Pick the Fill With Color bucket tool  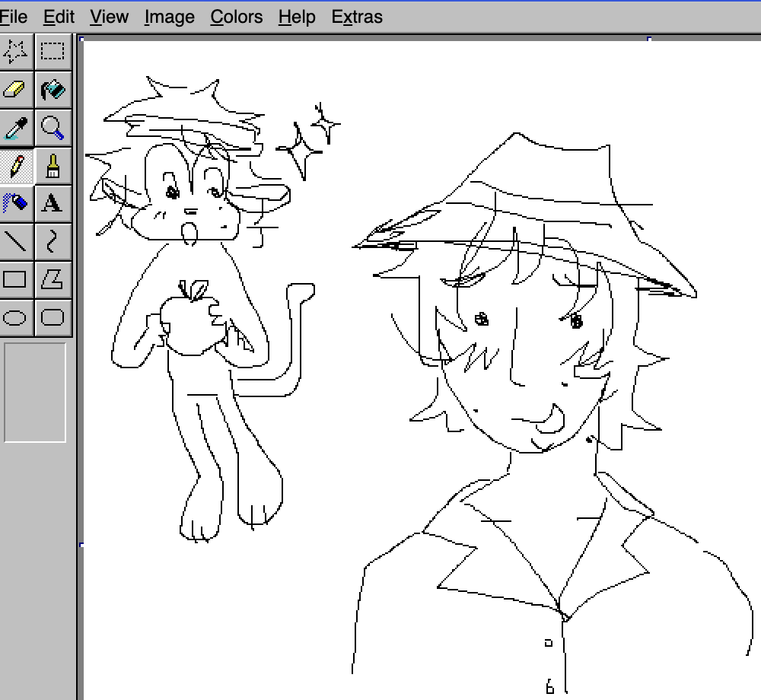pos(53,90)
